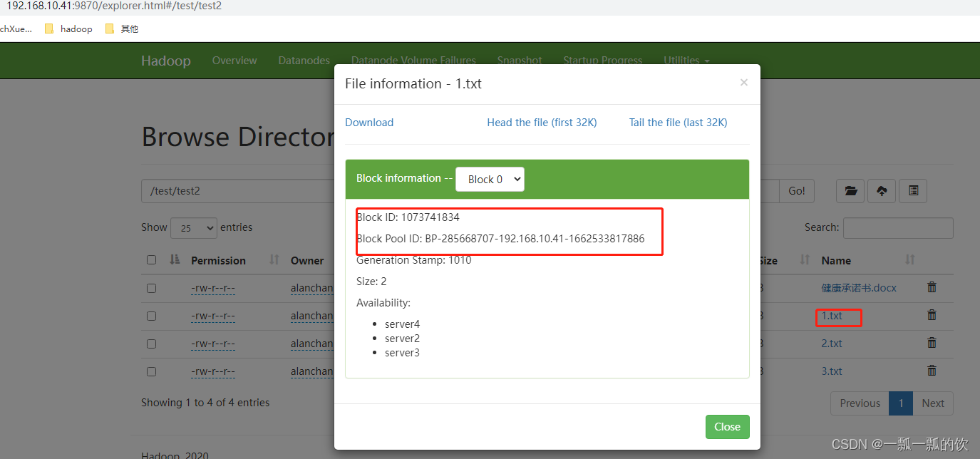This screenshot has height=459, width=980.
Task: Check the box for 健康承诺书.docx row
Action: [x=151, y=288]
